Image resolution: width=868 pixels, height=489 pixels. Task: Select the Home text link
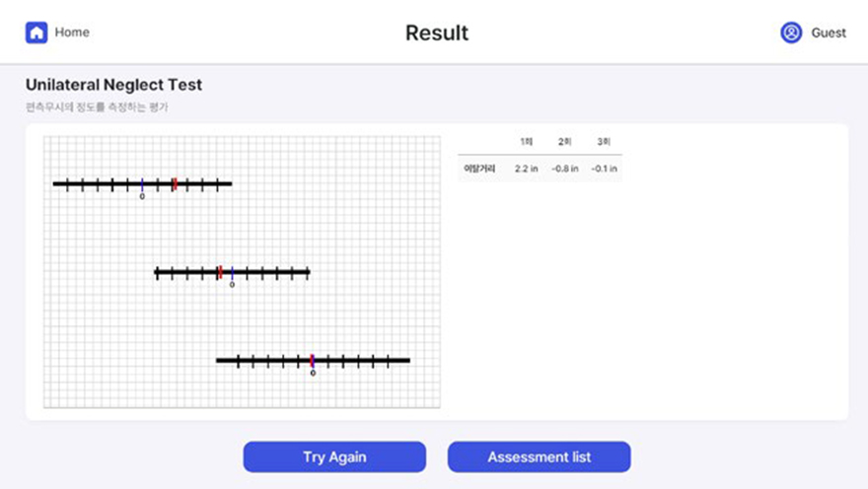coord(72,33)
